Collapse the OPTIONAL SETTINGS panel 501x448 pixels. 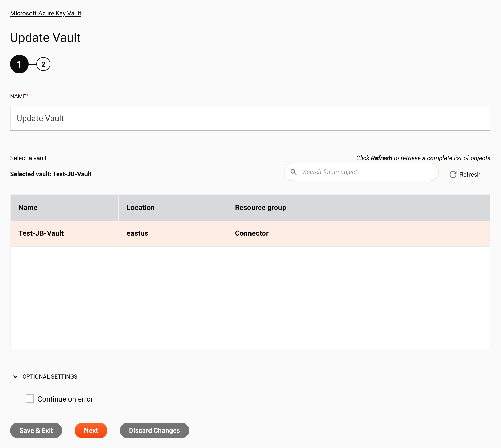coord(15,377)
